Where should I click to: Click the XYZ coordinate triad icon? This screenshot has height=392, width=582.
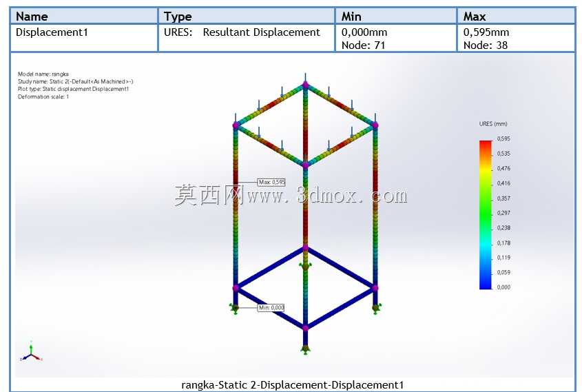31,351
